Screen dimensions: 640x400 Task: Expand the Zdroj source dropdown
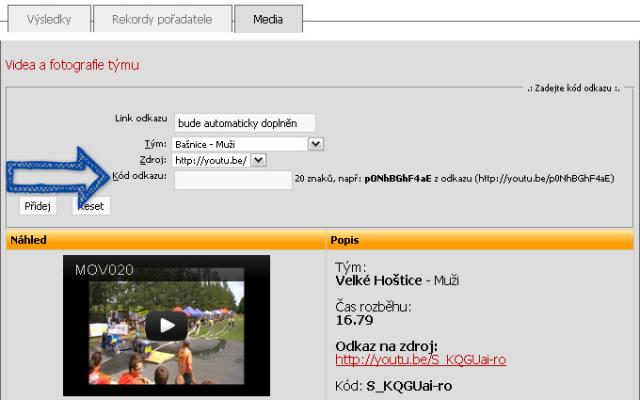[258, 159]
